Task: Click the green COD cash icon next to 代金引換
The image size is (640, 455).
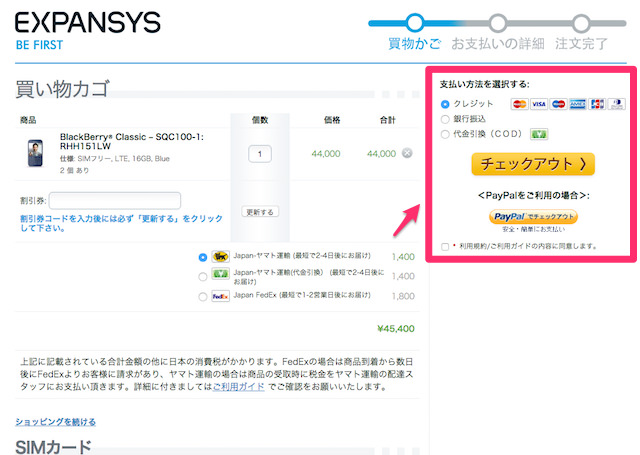Action: 539,134
